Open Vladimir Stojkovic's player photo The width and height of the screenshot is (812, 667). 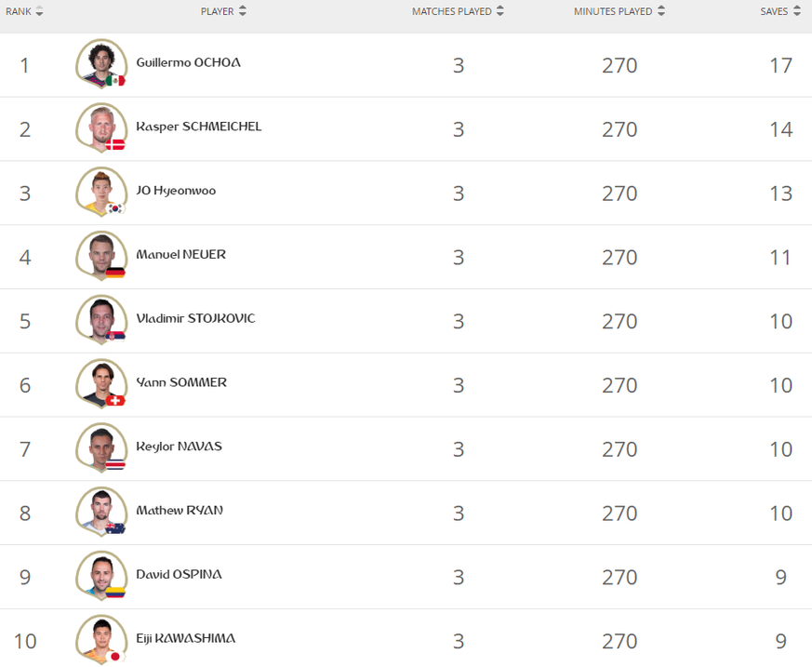click(101, 319)
